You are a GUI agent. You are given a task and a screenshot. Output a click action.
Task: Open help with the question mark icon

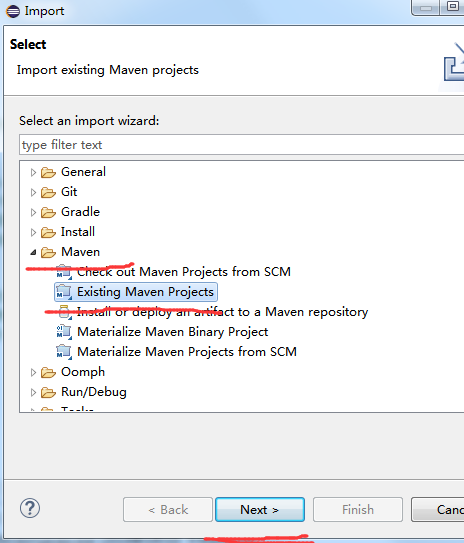coord(30,508)
